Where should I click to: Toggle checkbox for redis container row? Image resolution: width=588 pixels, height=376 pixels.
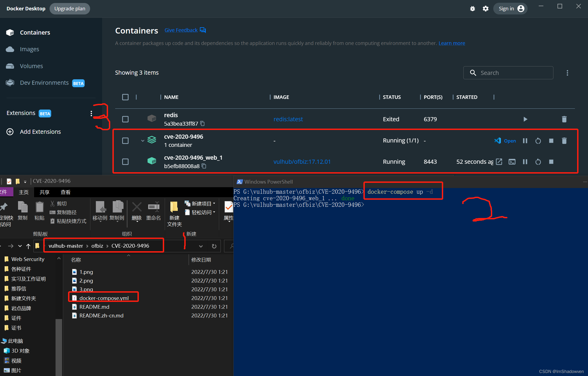[125, 119]
